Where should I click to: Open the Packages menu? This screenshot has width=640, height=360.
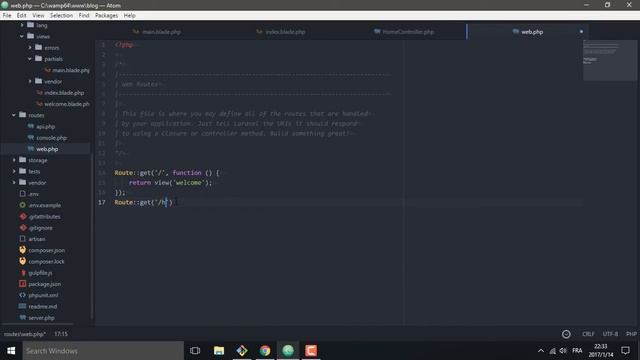click(x=106, y=16)
